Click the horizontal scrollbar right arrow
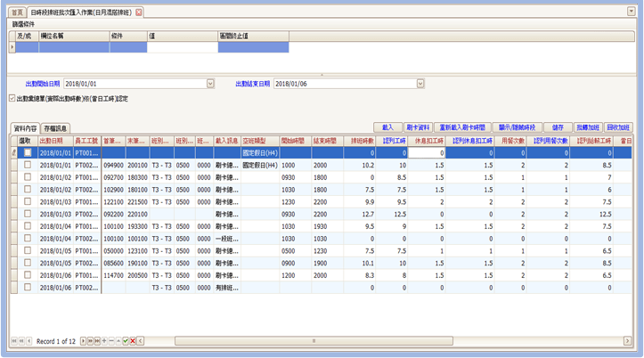The image size is (644, 358). (627, 341)
